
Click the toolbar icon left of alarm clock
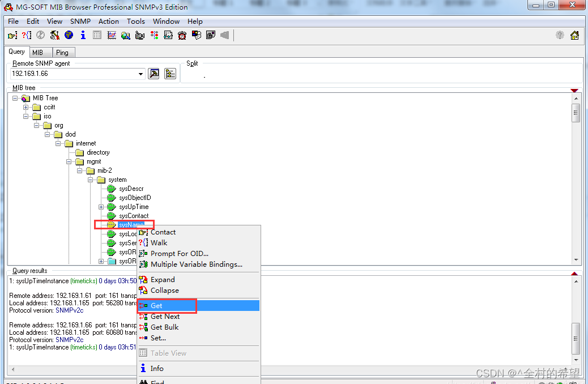168,35
